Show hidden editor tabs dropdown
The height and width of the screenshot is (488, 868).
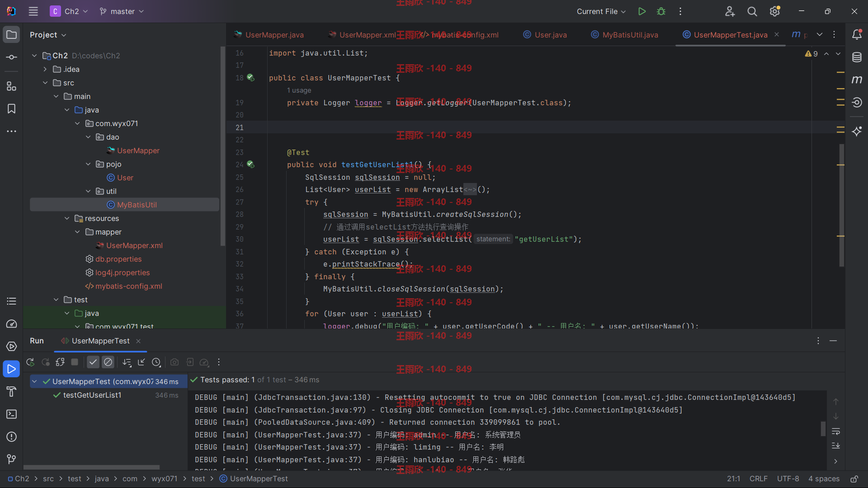(820, 34)
